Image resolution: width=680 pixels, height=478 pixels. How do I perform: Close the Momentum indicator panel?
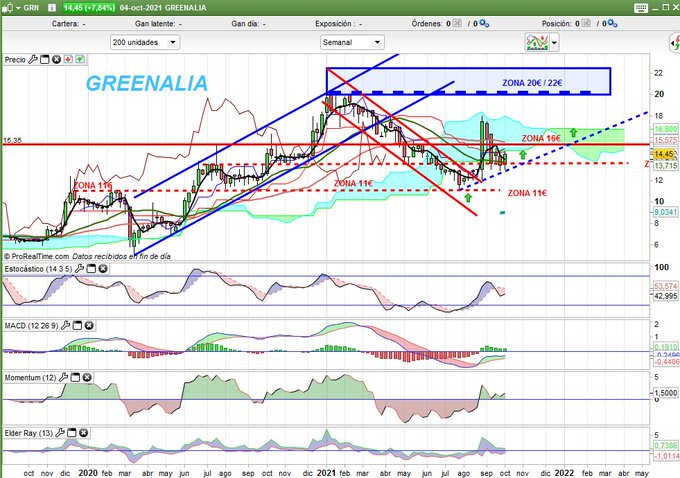pyautogui.click(x=87, y=377)
